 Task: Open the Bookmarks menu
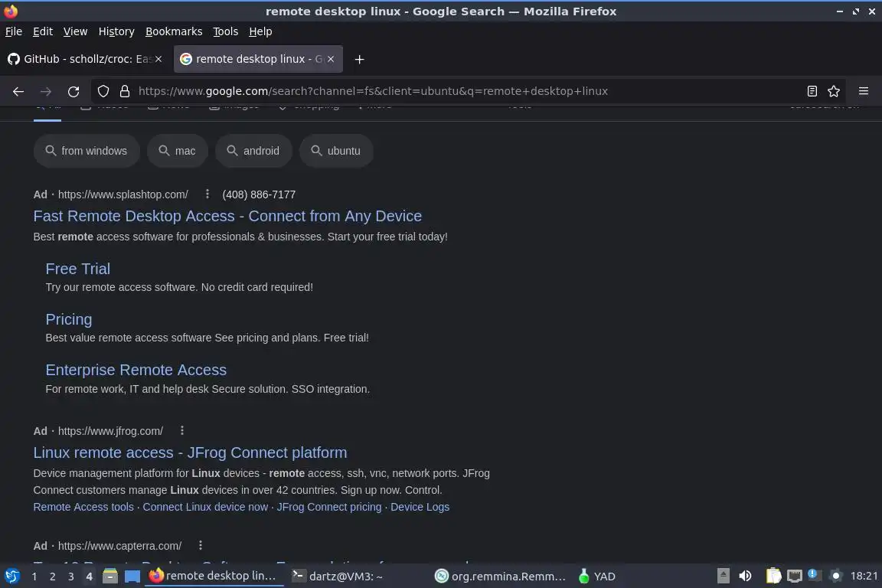(174, 31)
